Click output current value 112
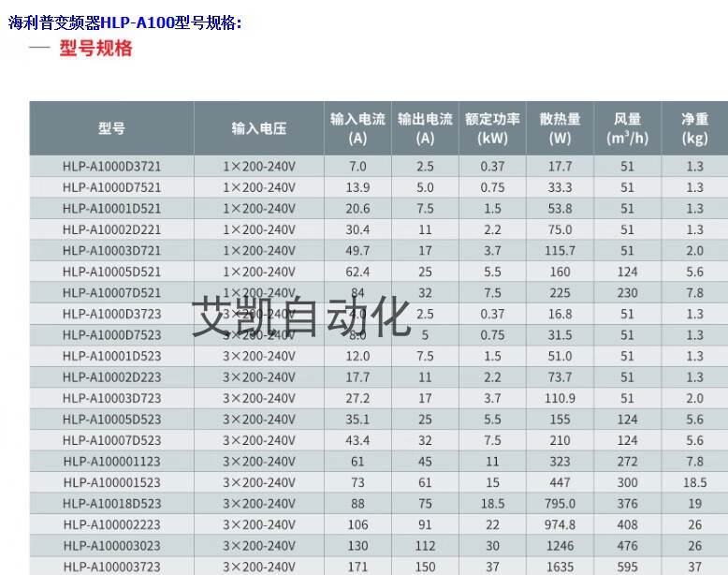The height and width of the screenshot is (575, 728). [425, 546]
